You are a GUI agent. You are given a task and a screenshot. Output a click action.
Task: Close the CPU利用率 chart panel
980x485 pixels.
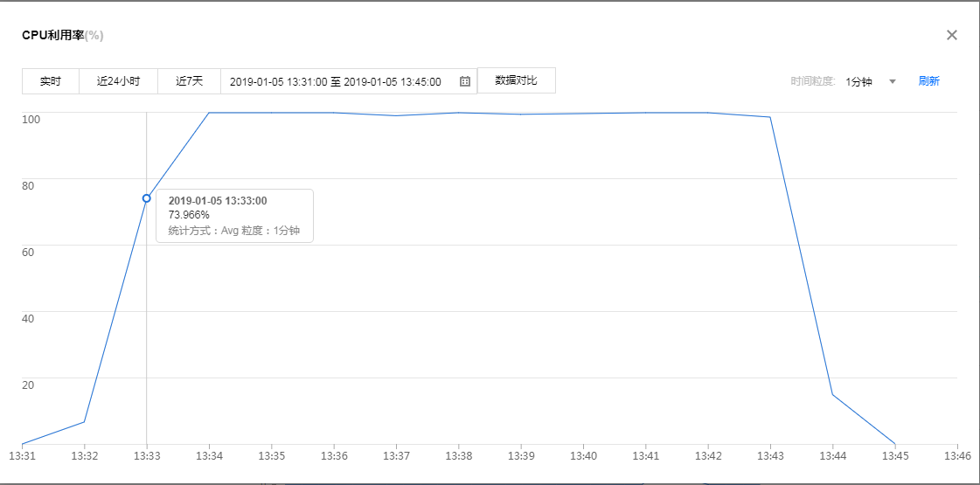pos(952,35)
